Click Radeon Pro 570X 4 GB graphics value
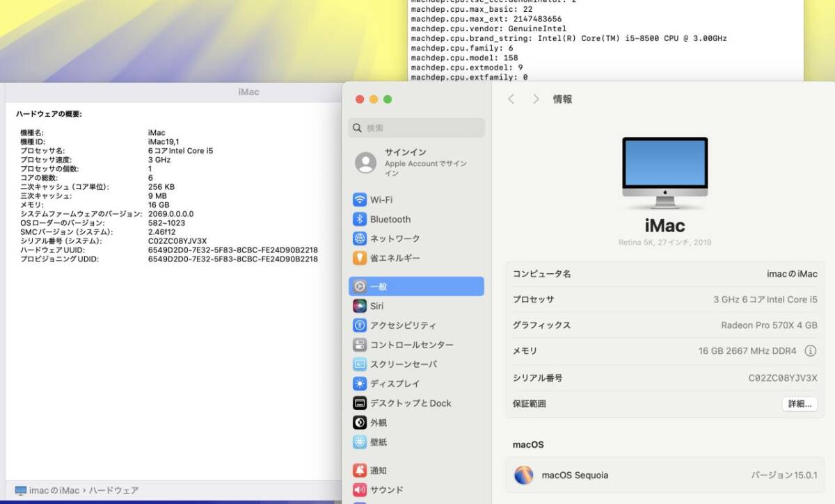Viewport: 835px width, 504px height. tap(770, 325)
